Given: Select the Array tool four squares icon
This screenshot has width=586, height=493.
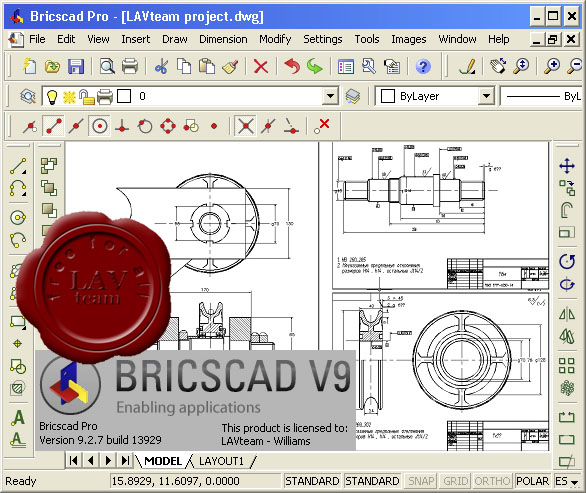Looking at the screenshot, I should [567, 366].
